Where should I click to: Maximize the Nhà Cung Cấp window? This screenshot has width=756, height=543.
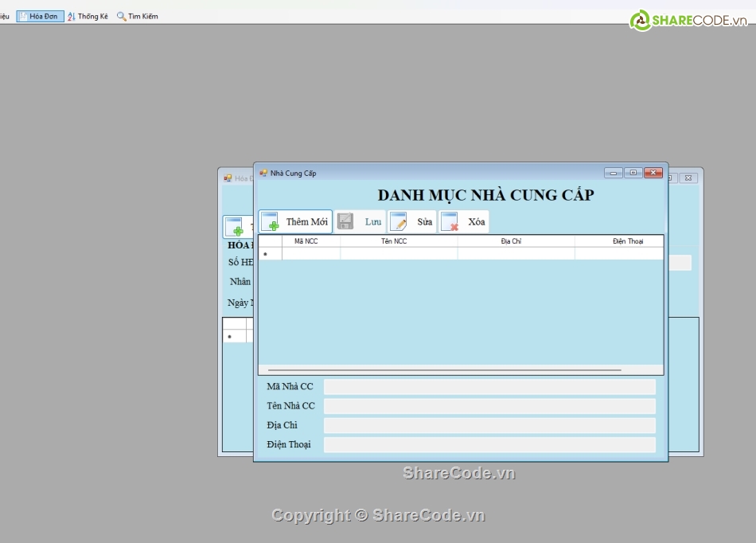[x=633, y=173]
